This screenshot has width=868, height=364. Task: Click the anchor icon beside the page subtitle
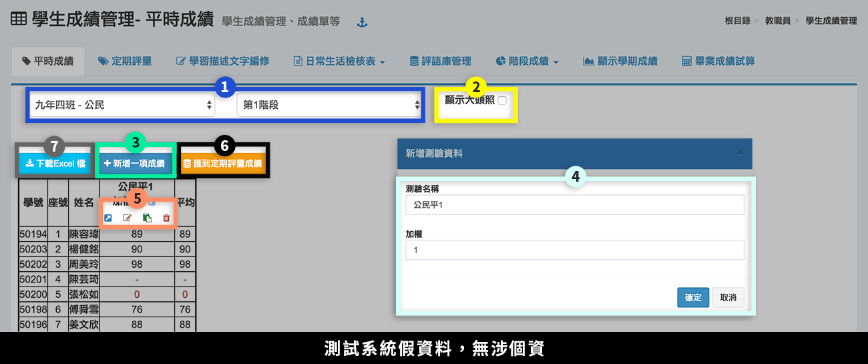pos(363,23)
